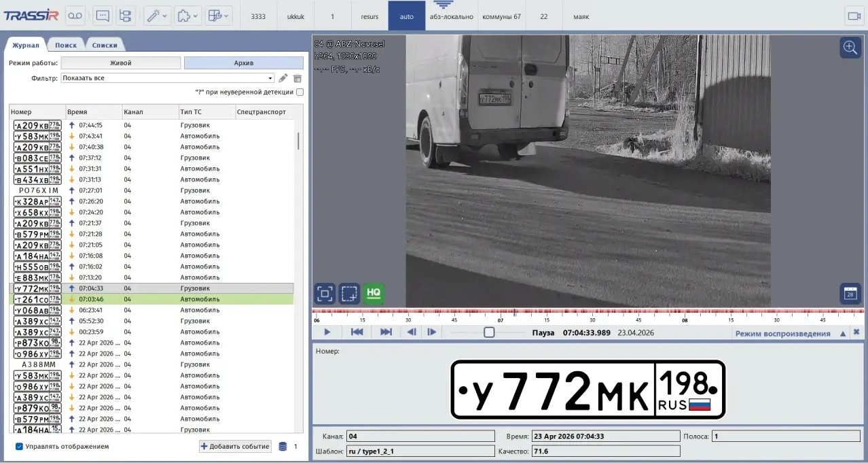Jump to previous event with rewind button
The width and height of the screenshot is (868, 463).
[x=357, y=332]
